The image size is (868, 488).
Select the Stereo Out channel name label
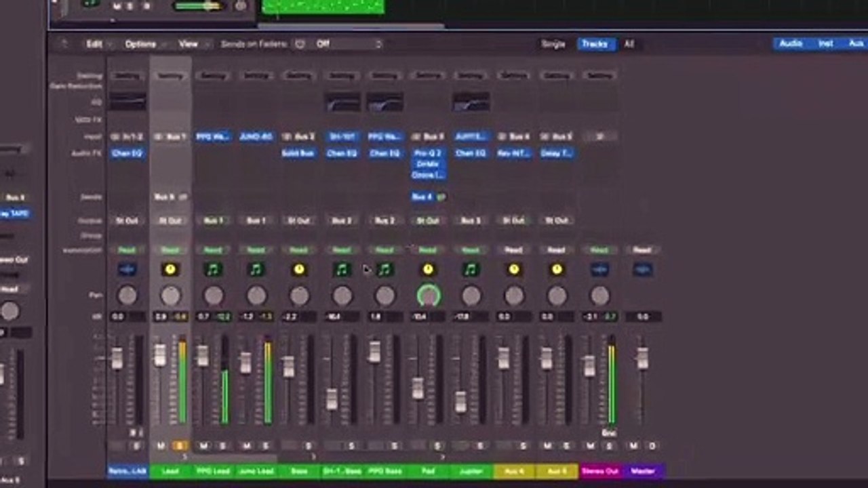point(599,471)
